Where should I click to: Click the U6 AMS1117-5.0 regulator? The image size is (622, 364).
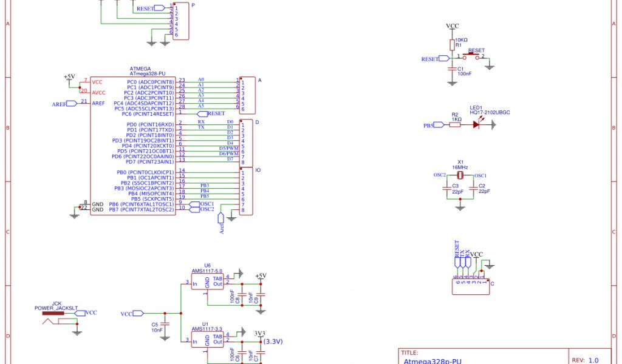(207, 283)
